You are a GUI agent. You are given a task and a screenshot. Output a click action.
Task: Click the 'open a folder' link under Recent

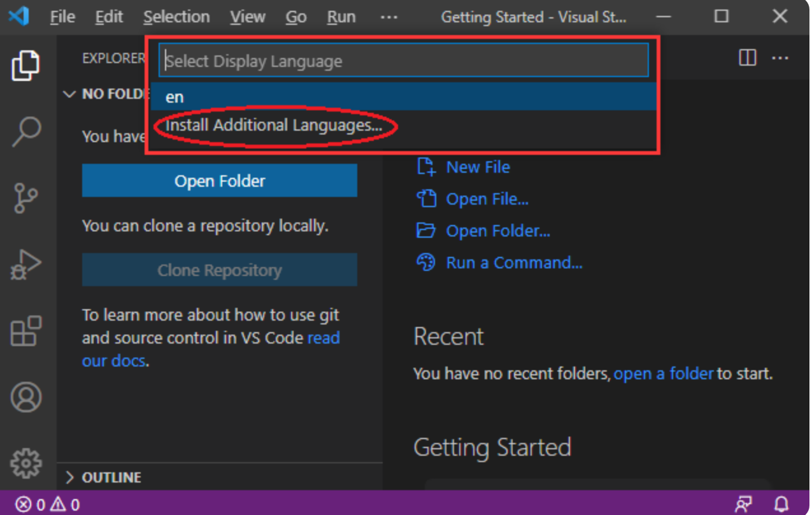click(x=664, y=374)
